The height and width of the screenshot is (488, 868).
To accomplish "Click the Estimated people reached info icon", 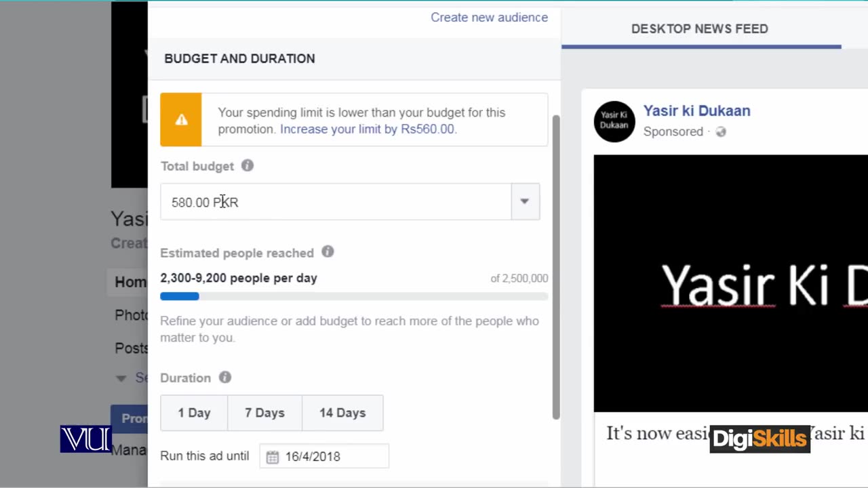I will [x=328, y=252].
